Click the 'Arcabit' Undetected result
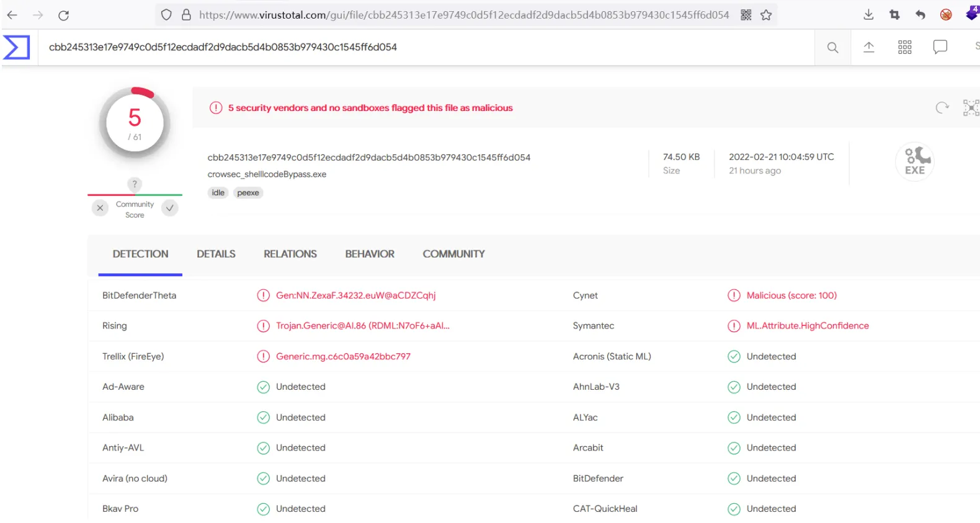980x523 pixels. pos(772,448)
